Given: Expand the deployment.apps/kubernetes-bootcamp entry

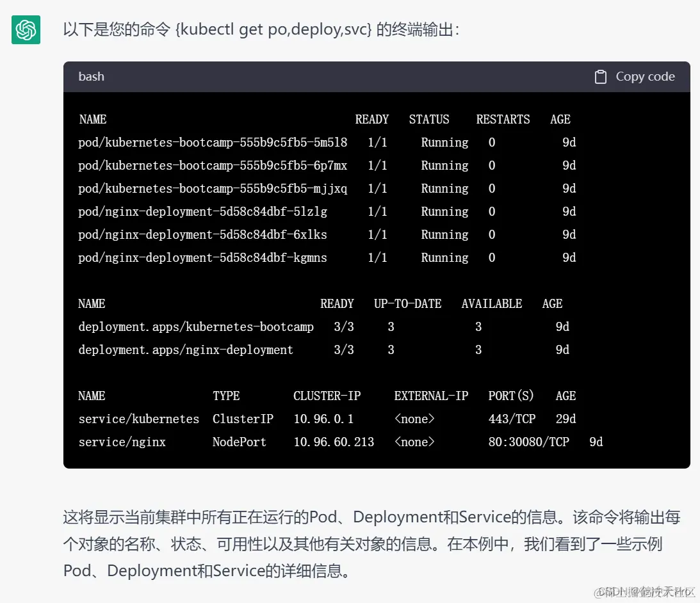Looking at the screenshot, I should click(x=196, y=326).
